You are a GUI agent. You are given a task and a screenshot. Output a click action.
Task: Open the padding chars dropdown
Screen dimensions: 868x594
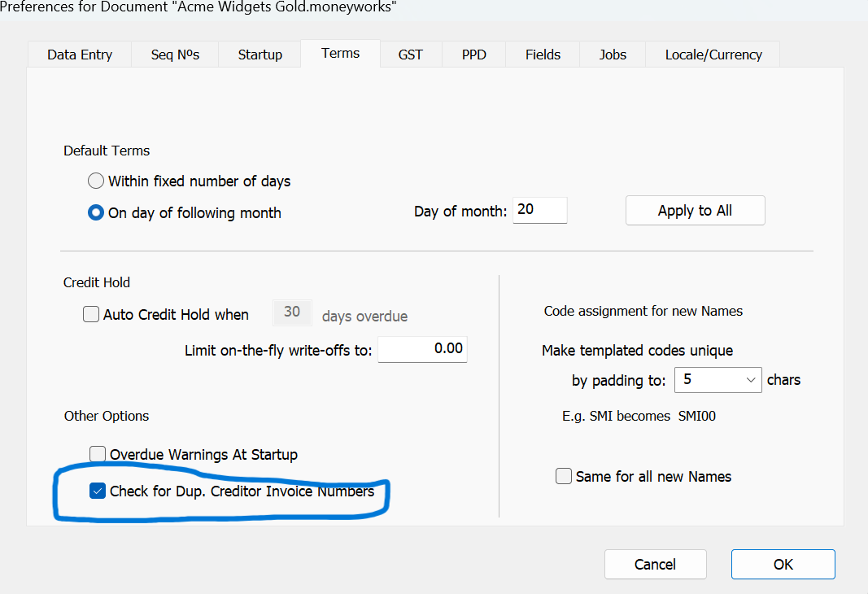pyautogui.click(x=718, y=380)
